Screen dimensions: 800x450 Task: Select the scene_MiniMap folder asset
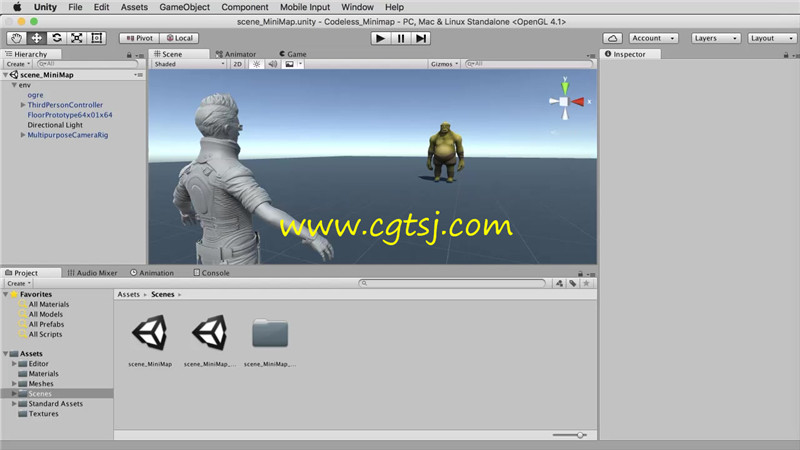tap(270, 341)
